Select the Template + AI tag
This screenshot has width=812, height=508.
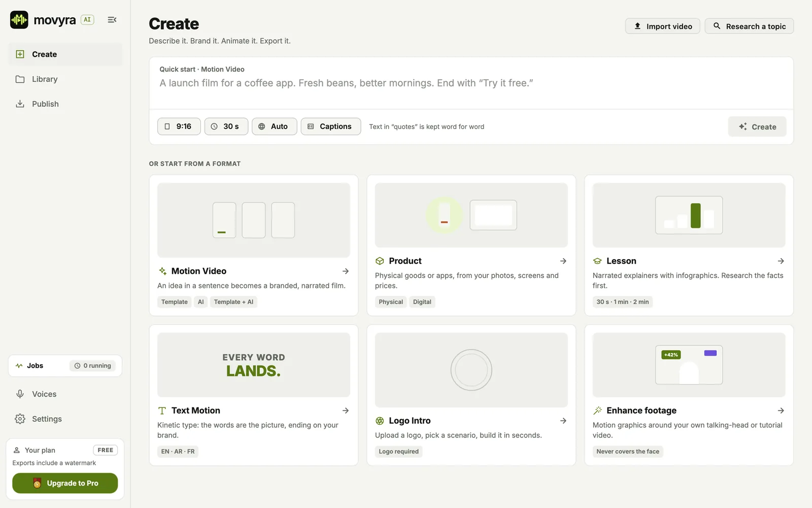click(233, 302)
